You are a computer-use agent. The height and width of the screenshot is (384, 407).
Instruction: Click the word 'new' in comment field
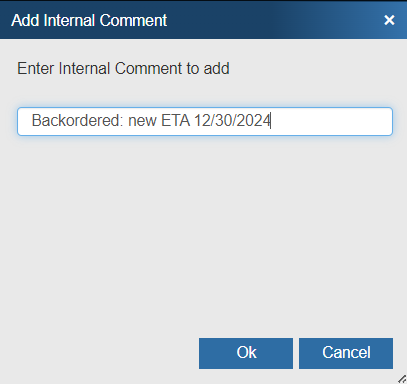point(142,121)
